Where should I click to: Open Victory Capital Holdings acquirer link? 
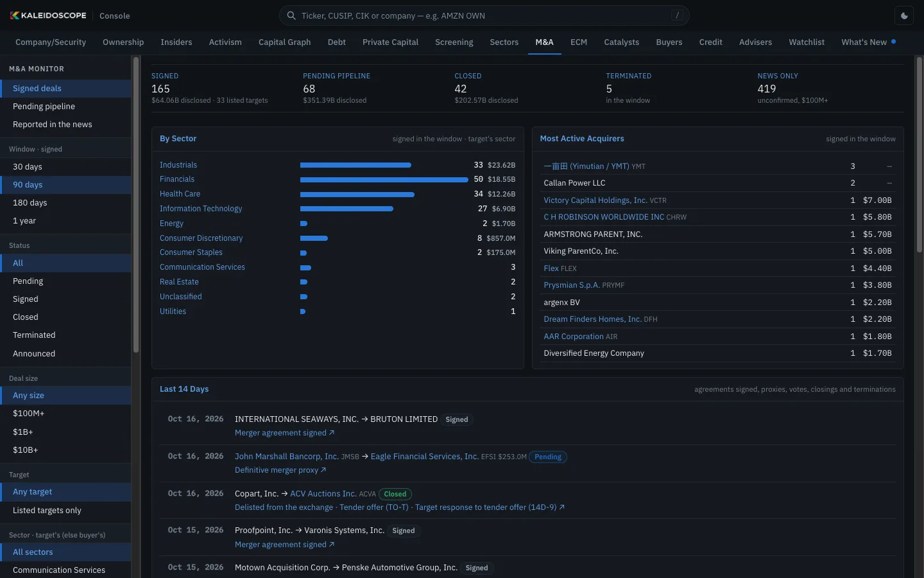pos(595,200)
